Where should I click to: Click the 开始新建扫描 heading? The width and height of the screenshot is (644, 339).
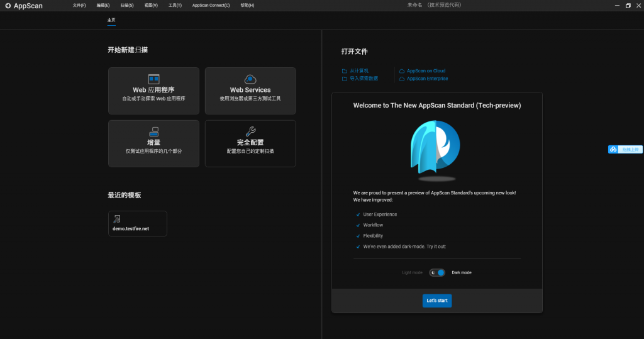pyautogui.click(x=128, y=50)
